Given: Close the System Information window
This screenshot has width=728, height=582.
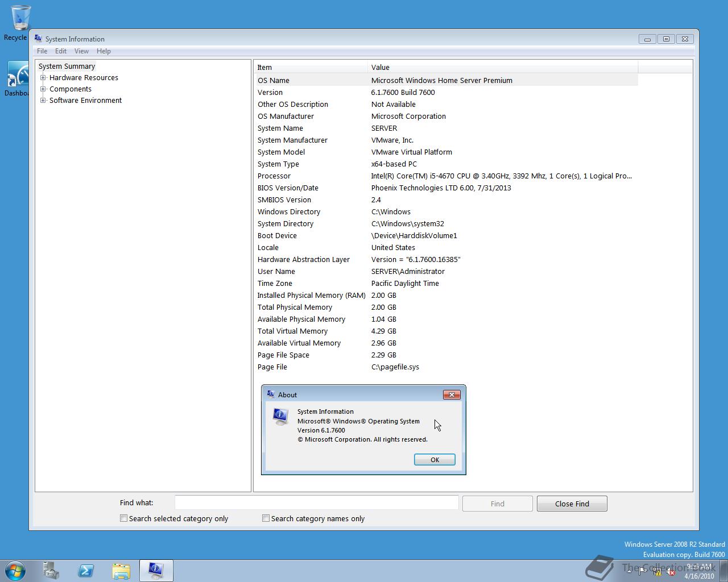Looking at the screenshot, I should click(685, 39).
